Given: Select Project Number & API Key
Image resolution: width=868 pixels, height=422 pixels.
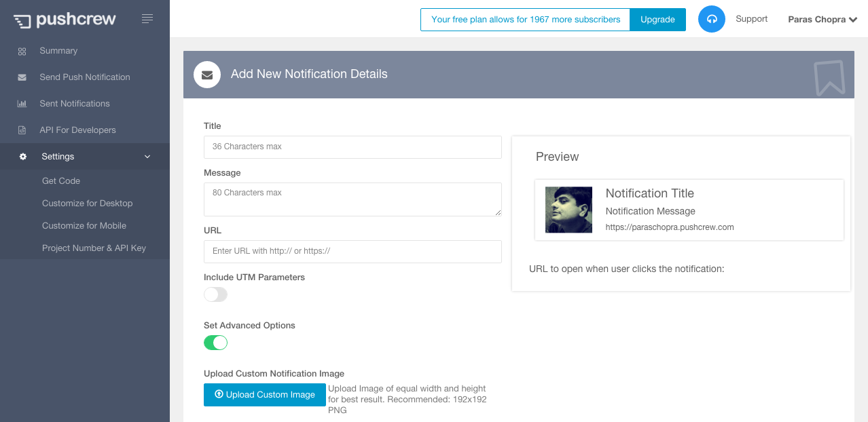Looking at the screenshot, I should point(94,248).
